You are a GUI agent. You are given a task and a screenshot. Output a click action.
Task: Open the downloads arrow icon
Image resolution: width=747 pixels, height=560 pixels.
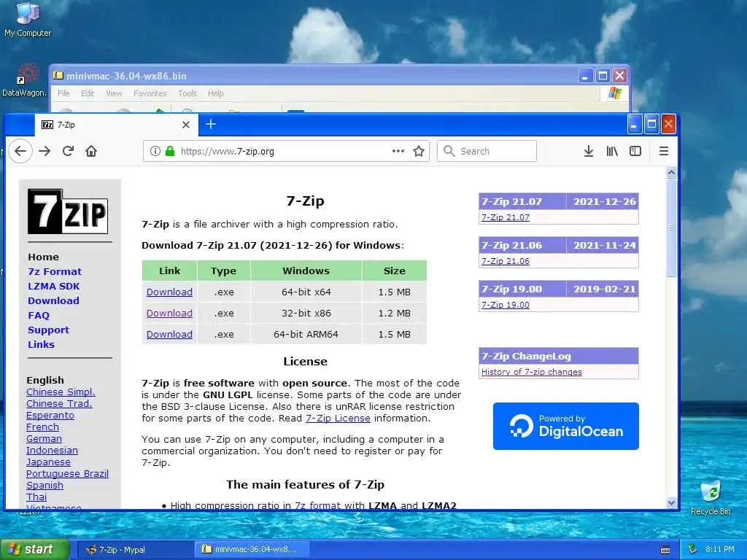tap(589, 152)
